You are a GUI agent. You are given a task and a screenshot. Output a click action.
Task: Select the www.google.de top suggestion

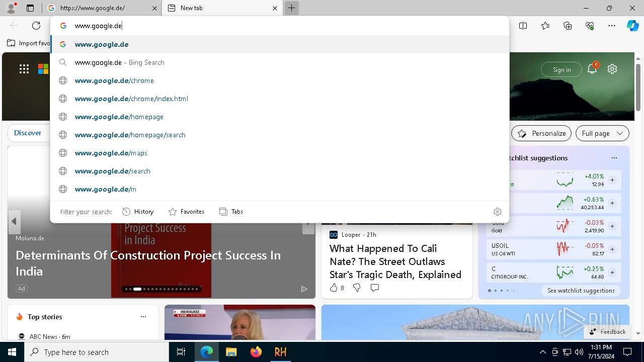[280, 44]
